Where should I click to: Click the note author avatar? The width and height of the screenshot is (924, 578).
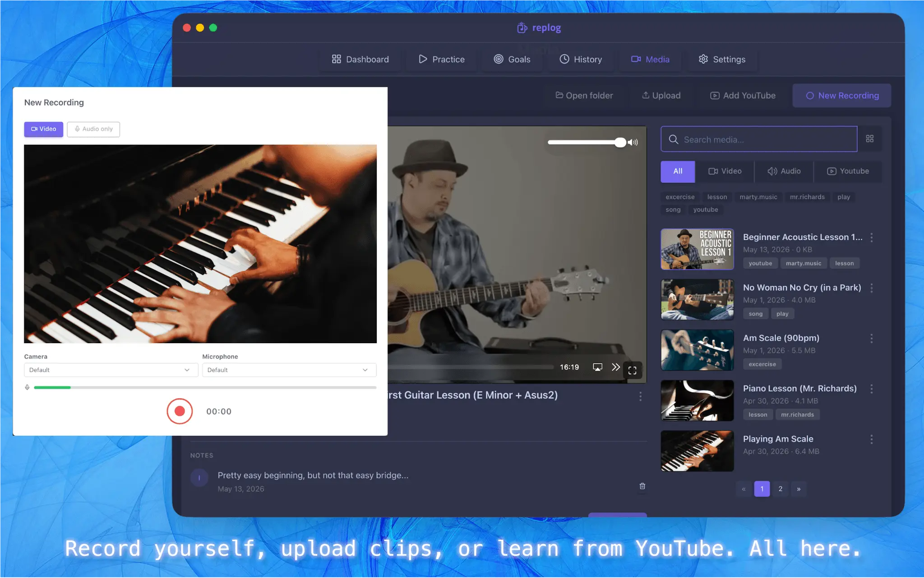click(x=199, y=478)
